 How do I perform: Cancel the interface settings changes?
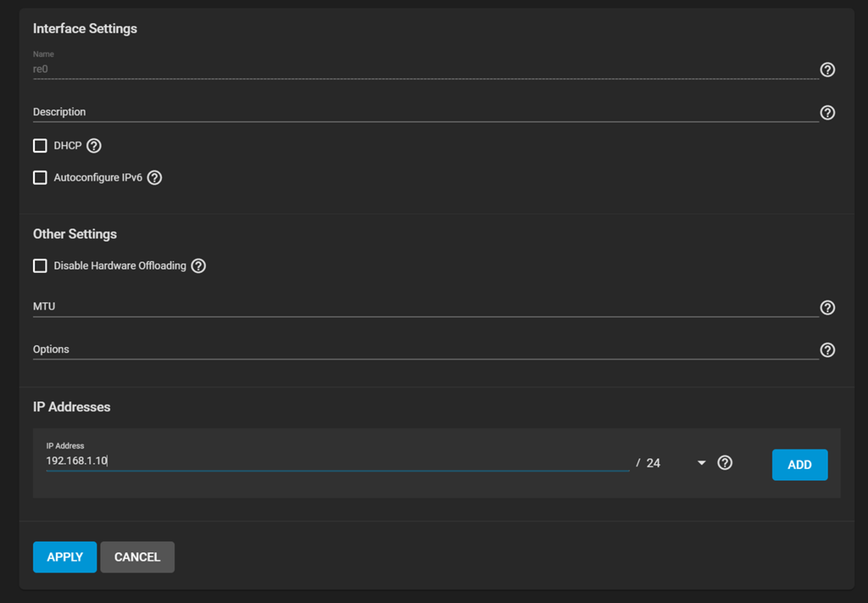pyautogui.click(x=137, y=557)
